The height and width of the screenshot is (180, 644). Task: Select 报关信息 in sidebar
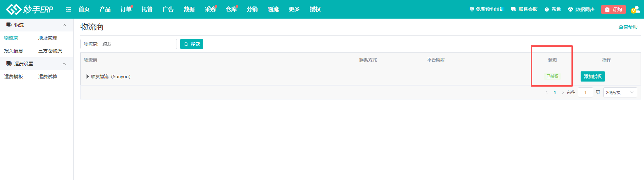pos(14,51)
